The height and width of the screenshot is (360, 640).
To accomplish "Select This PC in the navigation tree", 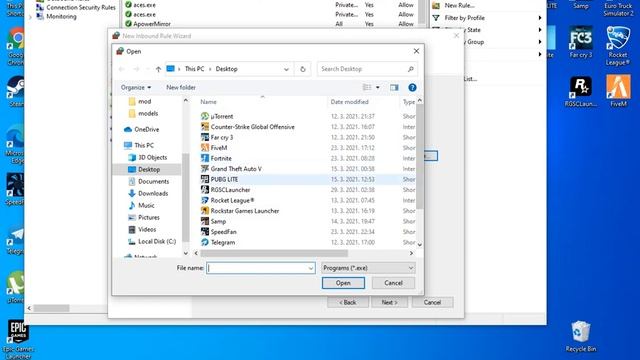I will point(139,145).
